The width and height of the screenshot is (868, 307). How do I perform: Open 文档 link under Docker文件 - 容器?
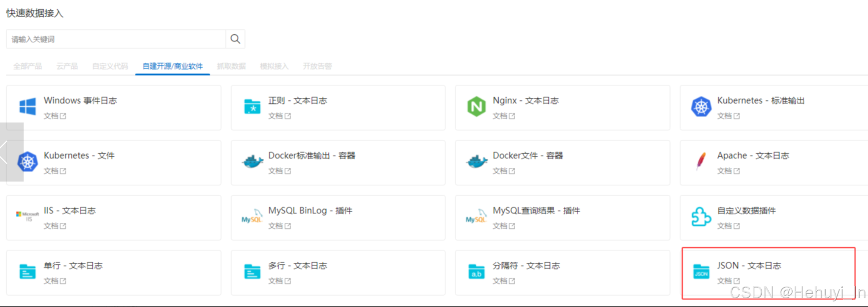pyautogui.click(x=504, y=171)
